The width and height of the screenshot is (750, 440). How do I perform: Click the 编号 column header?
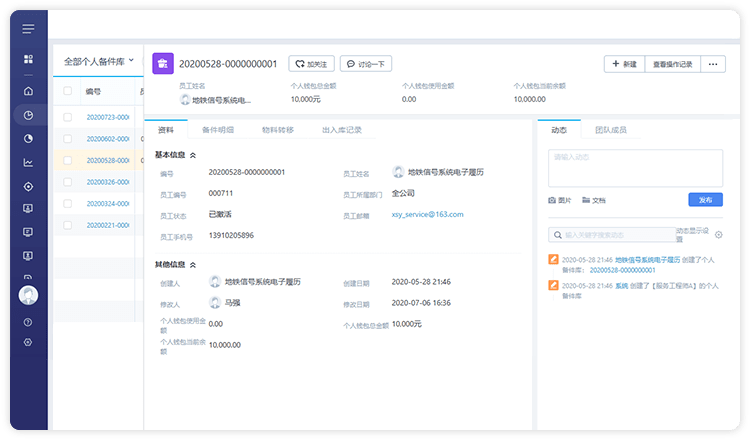click(93, 91)
